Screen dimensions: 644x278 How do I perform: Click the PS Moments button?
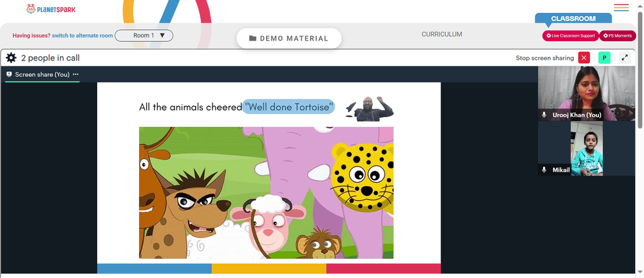pos(618,36)
